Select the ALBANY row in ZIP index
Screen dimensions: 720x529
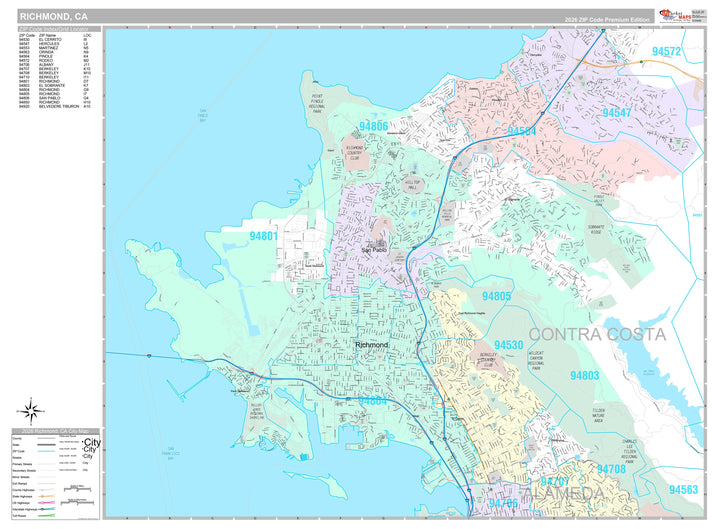pos(55,64)
